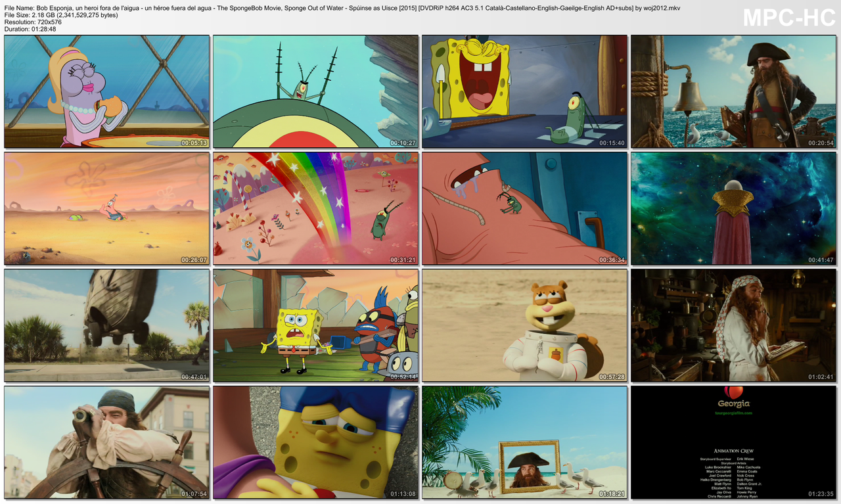Click the 'Duration: 01:28:48' text
This screenshot has width=841, height=504.
[x=30, y=30]
